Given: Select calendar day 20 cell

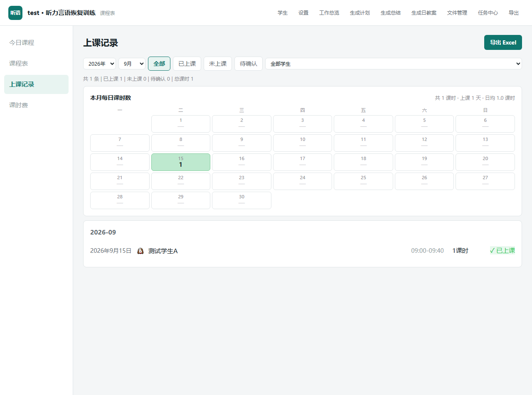Looking at the screenshot, I should pyautogui.click(x=485, y=162).
